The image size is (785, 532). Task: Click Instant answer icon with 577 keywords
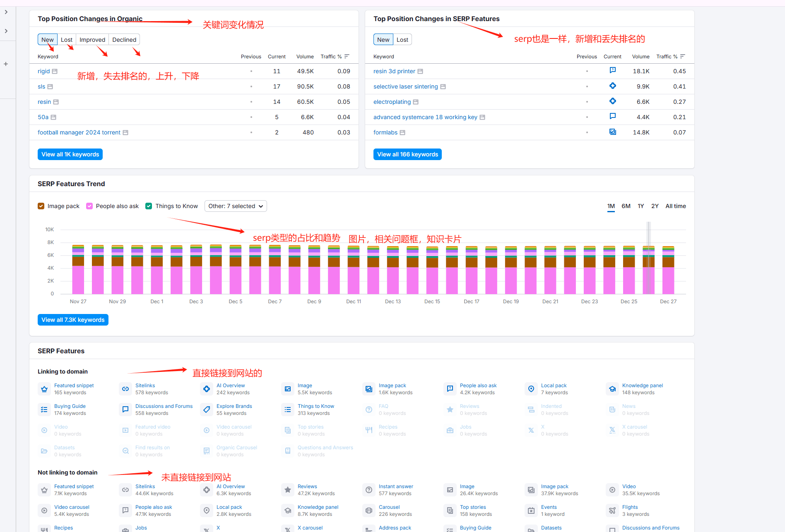[369, 490]
